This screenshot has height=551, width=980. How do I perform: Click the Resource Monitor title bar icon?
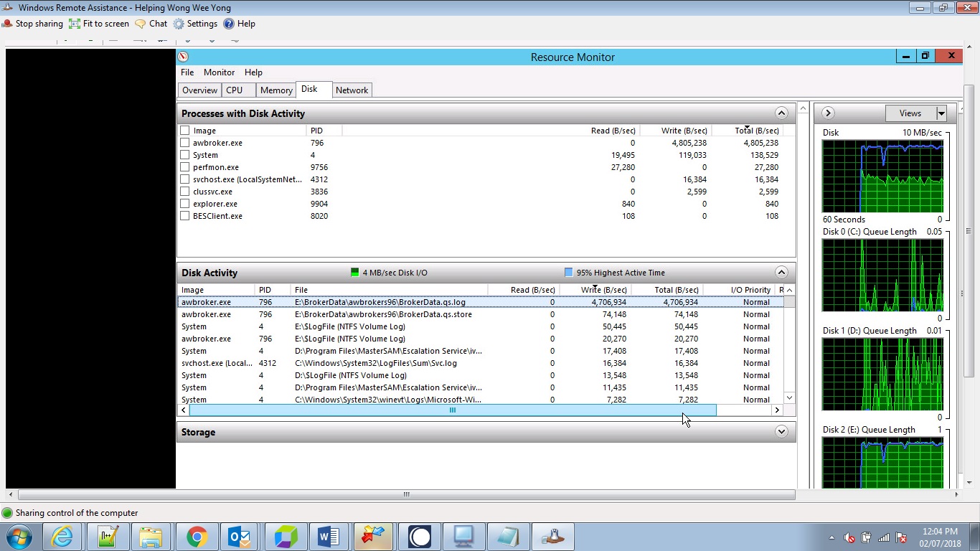click(x=183, y=57)
